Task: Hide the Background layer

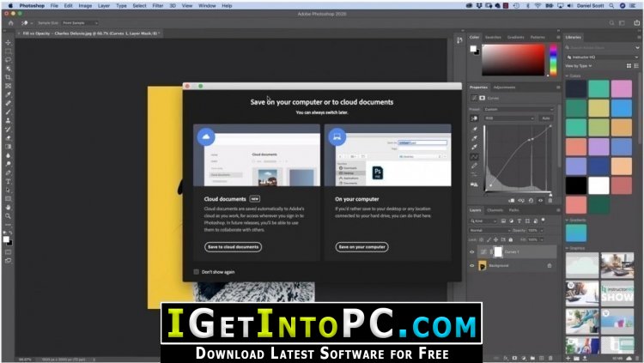Action: [x=472, y=266]
